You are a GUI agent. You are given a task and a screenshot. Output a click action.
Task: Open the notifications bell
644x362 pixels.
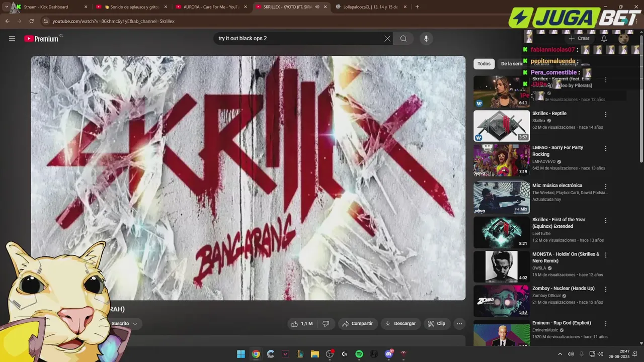pos(604,38)
